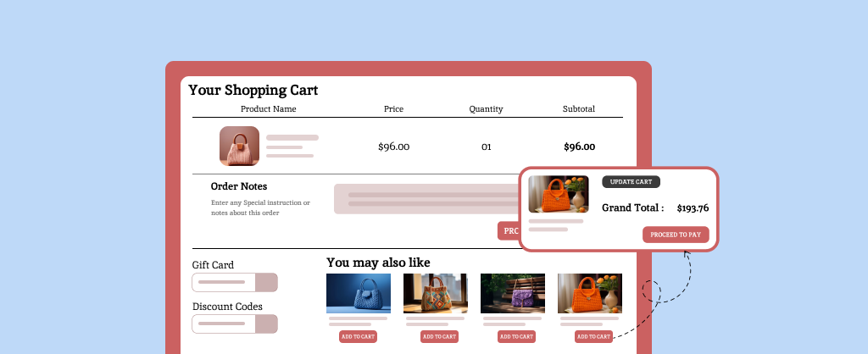Add the orange handbag to cart
Viewport: 868px width, 354px height.
(x=593, y=336)
